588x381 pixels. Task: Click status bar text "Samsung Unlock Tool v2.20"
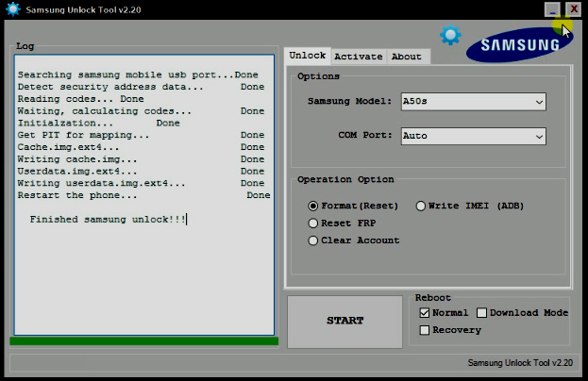tap(520, 363)
